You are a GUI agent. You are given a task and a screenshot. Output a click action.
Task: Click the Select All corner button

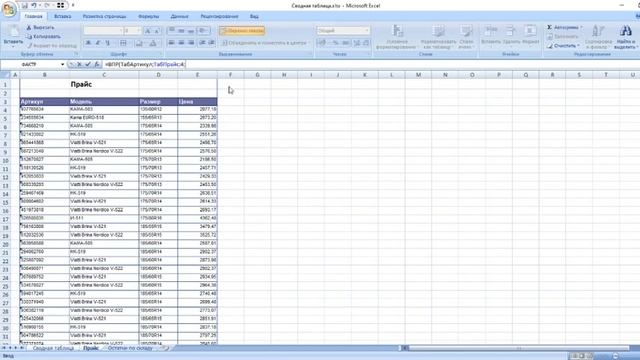pyautogui.click(x=5, y=75)
